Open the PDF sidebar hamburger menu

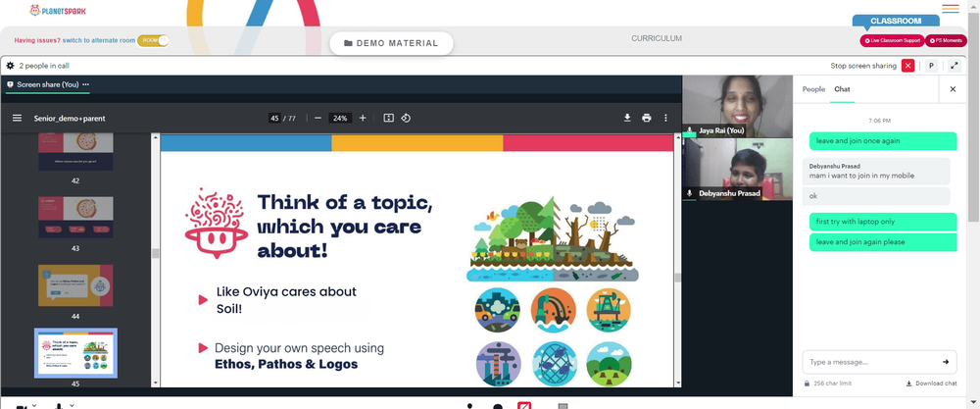tap(17, 119)
